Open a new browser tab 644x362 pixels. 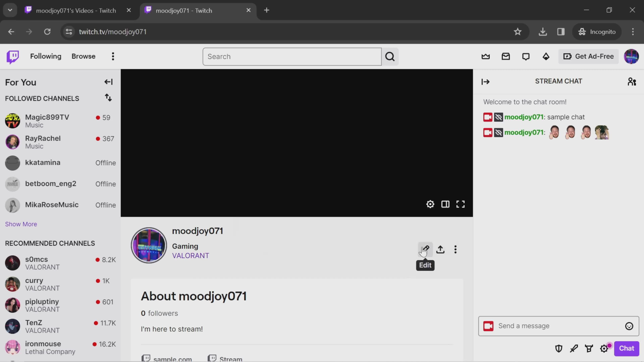tap(266, 10)
